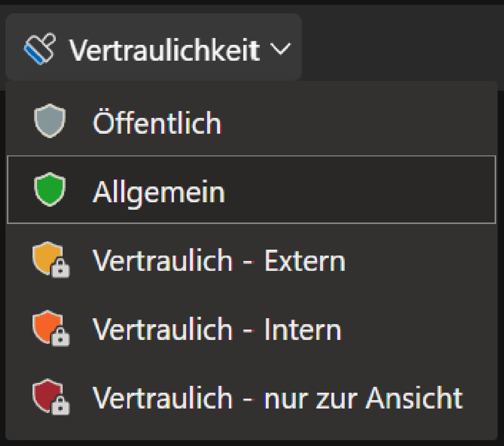Click the Vertraulichkeit label brush icon

(x=40, y=49)
